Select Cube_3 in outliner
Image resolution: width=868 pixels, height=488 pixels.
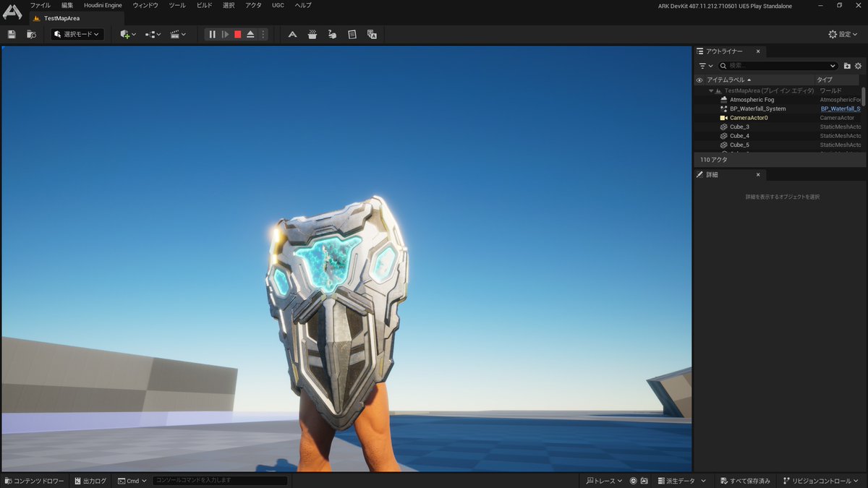[x=739, y=127]
